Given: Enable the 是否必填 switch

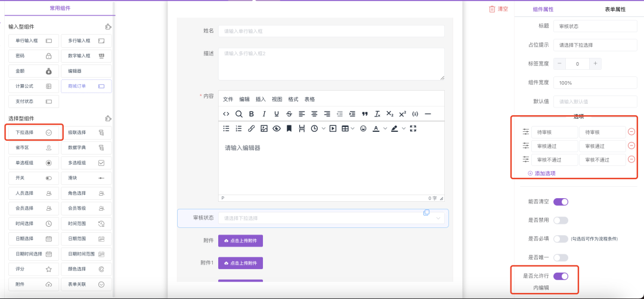Looking at the screenshot, I should pyautogui.click(x=561, y=239).
